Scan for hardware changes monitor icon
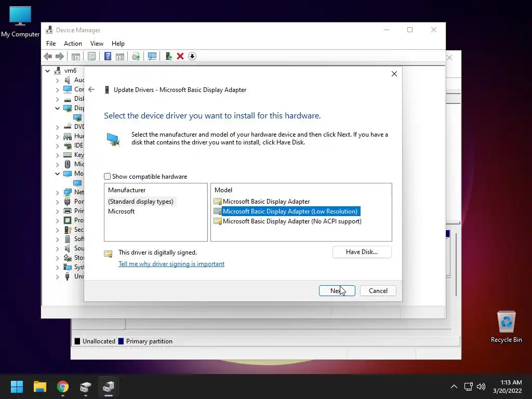 tap(152, 56)
